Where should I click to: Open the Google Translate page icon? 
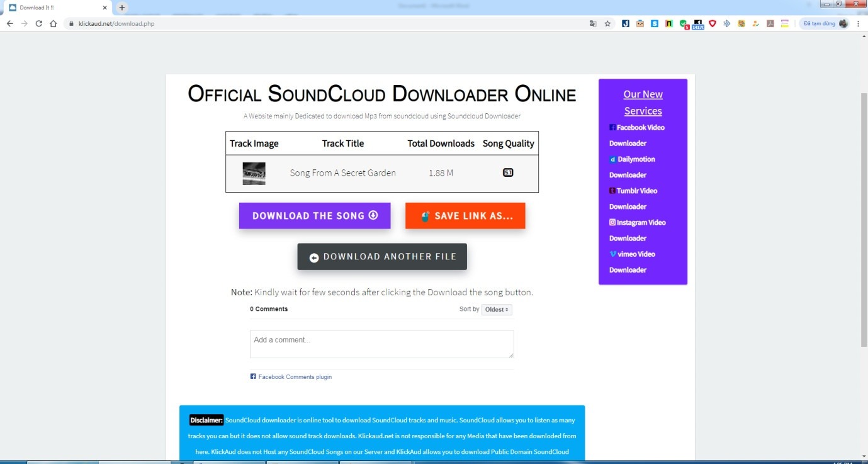tap(592, 23)
